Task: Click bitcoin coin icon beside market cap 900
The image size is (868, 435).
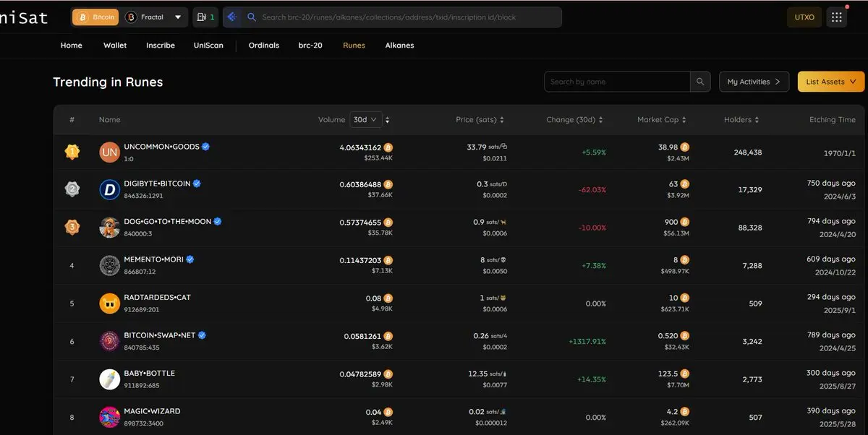Action: 685,222
